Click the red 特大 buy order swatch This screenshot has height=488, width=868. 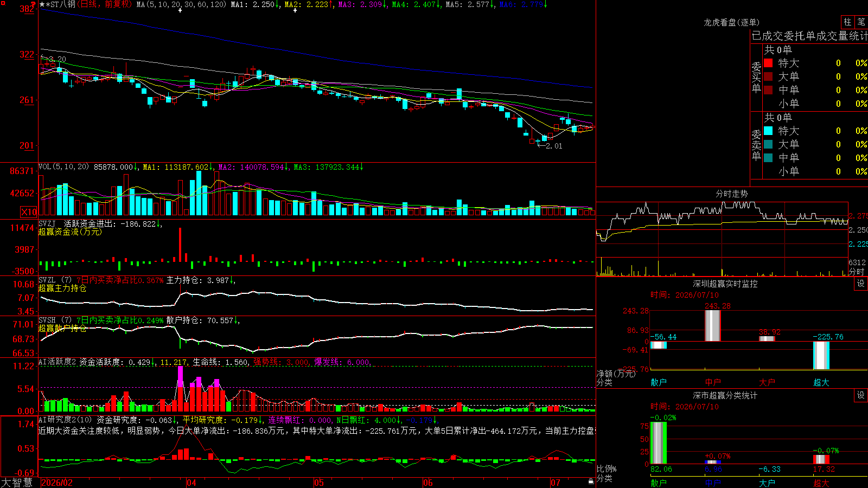click(x=768, y=63)
